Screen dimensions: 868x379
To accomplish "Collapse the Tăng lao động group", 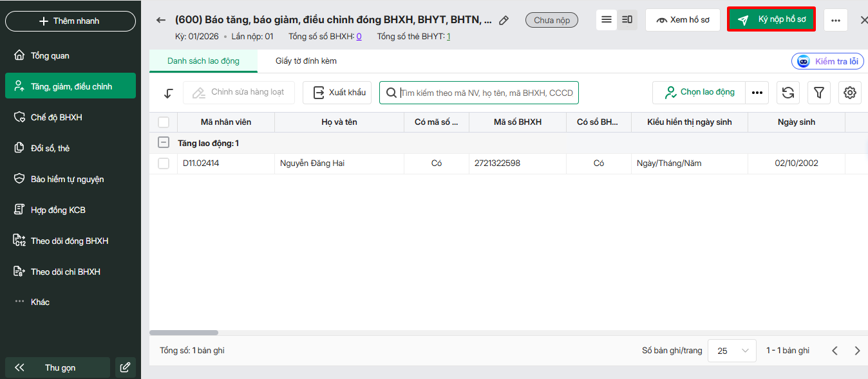I will pyautogui.click(x=164, y=143).
